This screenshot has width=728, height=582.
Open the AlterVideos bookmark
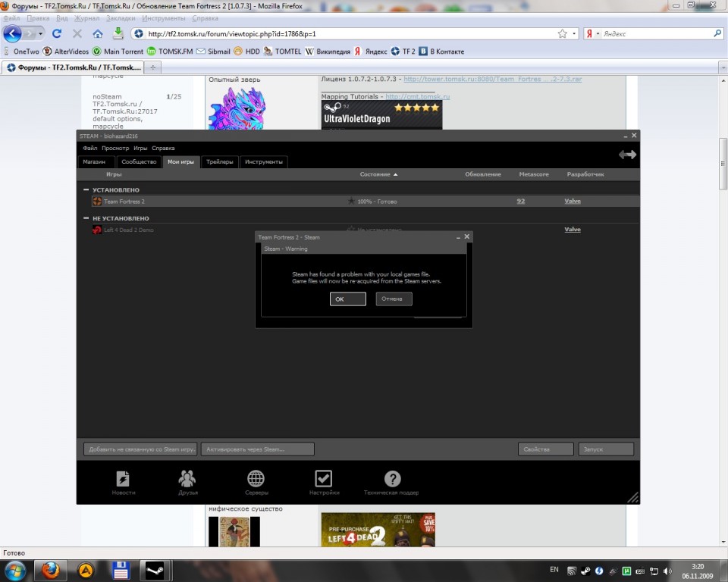tap(66, 52)
